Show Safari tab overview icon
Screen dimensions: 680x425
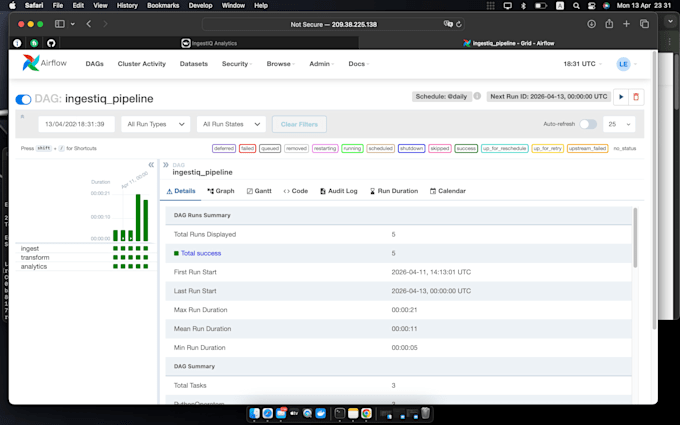click(644, 24)
